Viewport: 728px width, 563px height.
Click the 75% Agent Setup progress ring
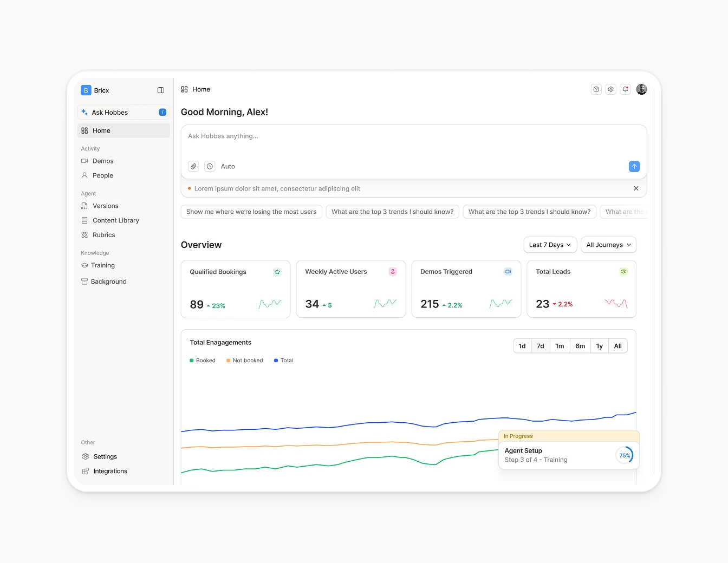pyautogui.click(x=625, y=455)
